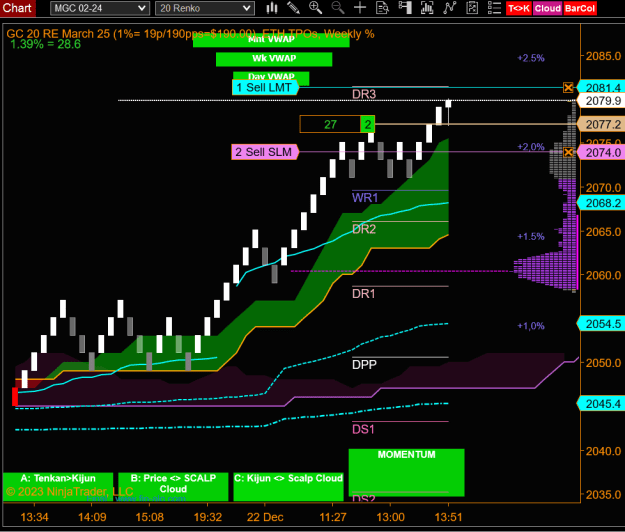Image resolution: width=625 pixels, height=532 pixels.
Task: Click the 2085.0 price axis label
Action: [x=603, y=56]
